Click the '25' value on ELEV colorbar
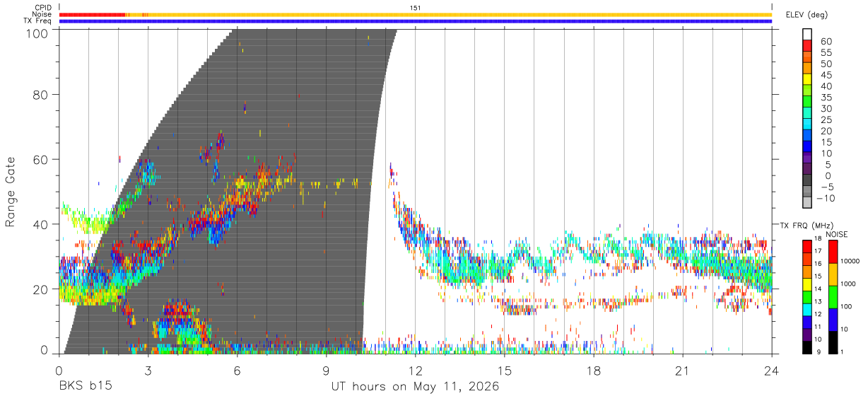868x401 pixels. pyautogui.click(x=826, y=120)
